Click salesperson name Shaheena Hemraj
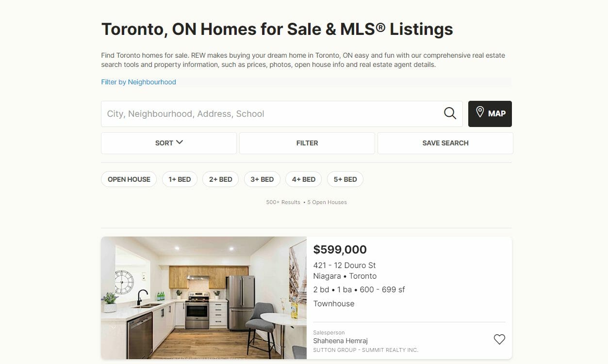This screenshot has width=608, height=364. point(340,341)
